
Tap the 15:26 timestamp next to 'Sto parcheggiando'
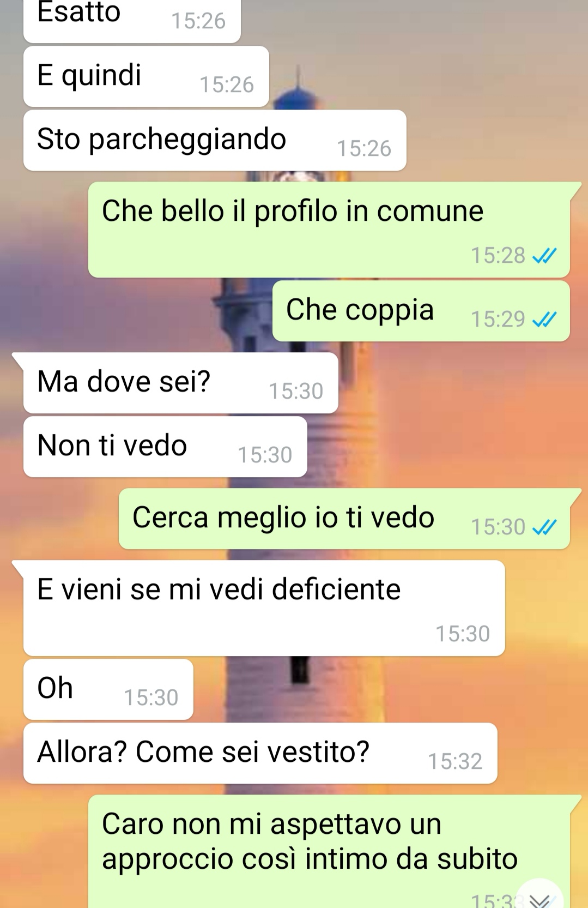click(364, 148)
